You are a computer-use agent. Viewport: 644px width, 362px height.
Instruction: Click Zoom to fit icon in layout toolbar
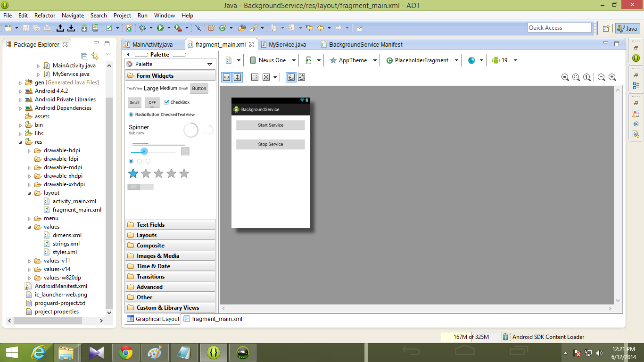point(576,77)
